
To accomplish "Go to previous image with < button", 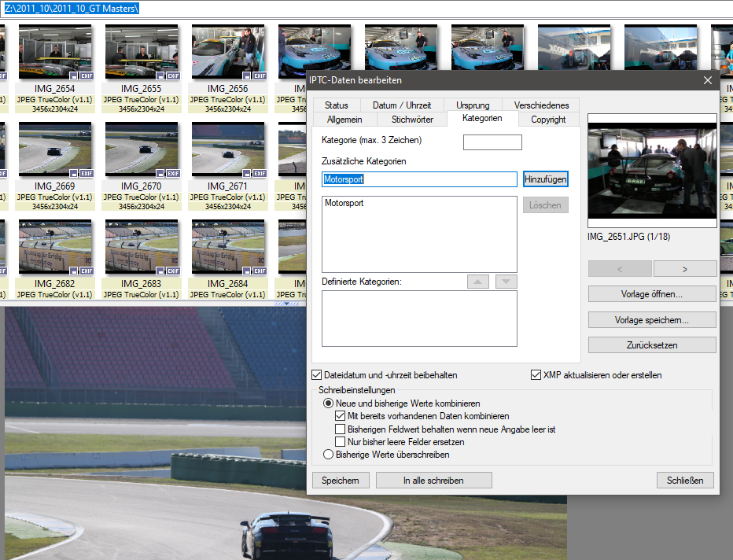I will pos(620,268).
